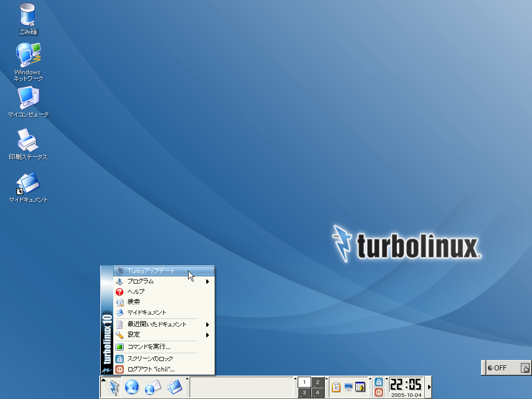
Task: Open the 設定 menu entry
Action: [164, 335]
